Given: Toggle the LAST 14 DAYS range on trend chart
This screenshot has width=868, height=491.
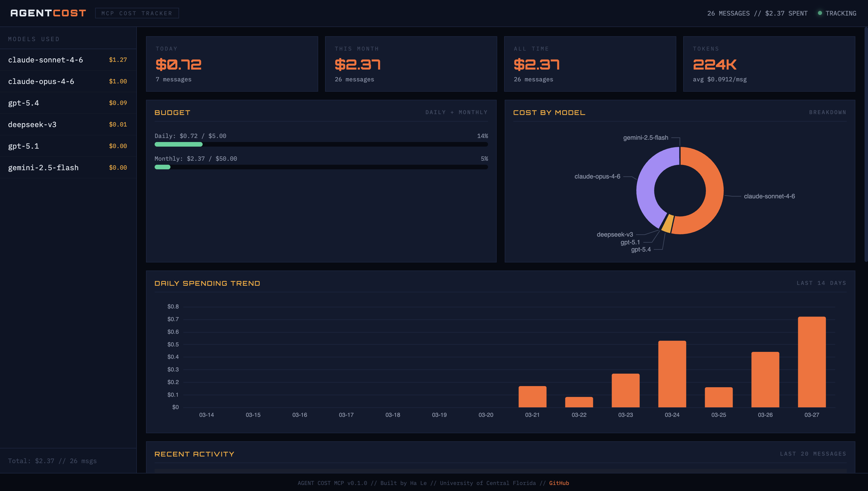Looking at the screenshot, I should point(821,283).
